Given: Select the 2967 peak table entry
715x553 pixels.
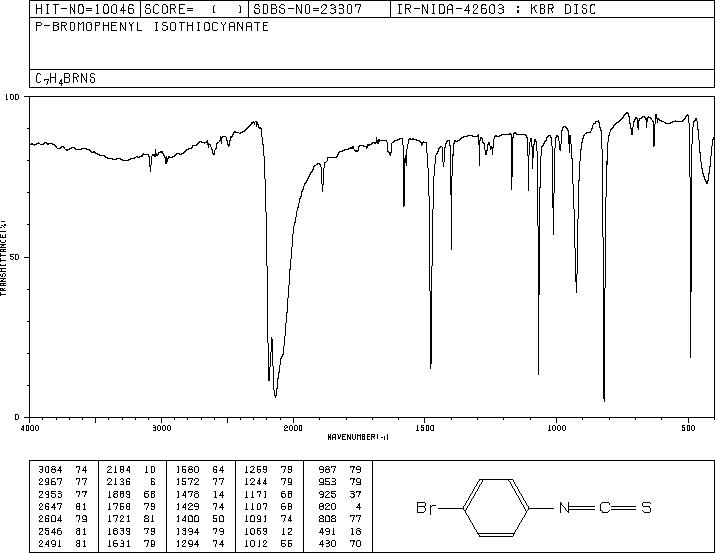Looking at the screenshot, I should [x=62, y=482].
